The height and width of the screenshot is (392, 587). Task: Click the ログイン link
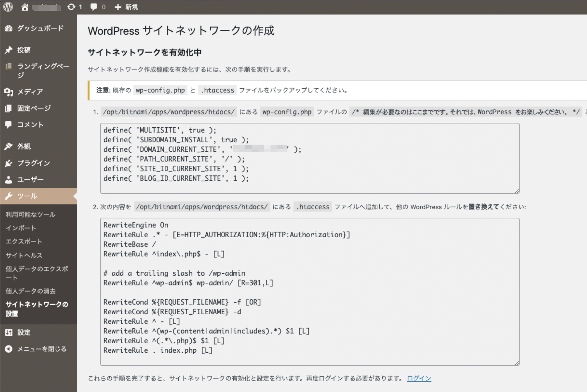(x=419, y=378)
